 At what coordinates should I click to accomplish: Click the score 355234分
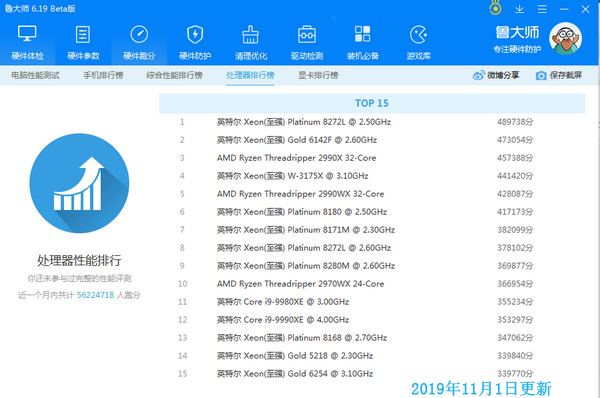coord(515,302)
